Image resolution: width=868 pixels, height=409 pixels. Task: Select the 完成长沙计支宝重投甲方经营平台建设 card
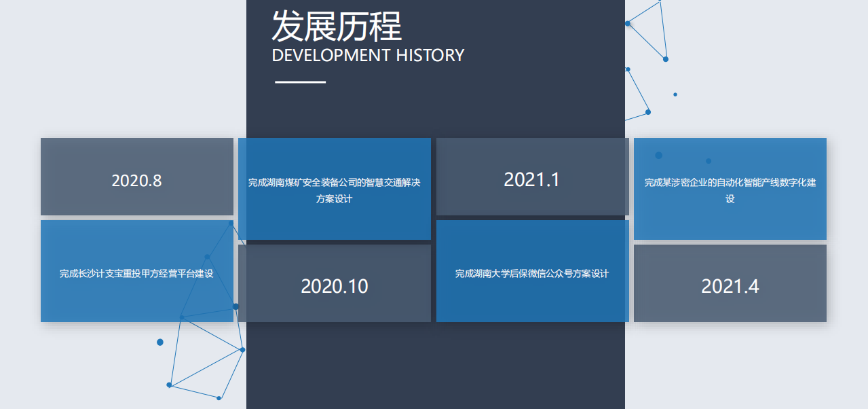136,272
